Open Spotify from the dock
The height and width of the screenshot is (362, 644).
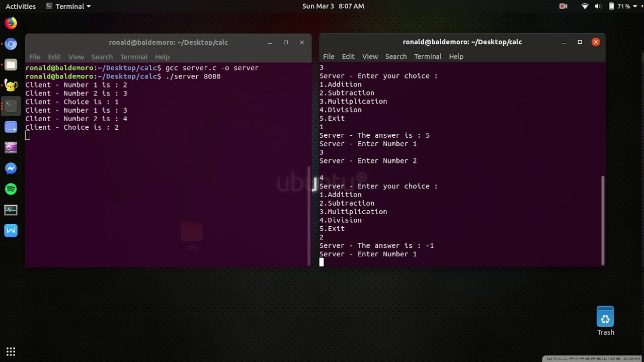click(11, 189)
